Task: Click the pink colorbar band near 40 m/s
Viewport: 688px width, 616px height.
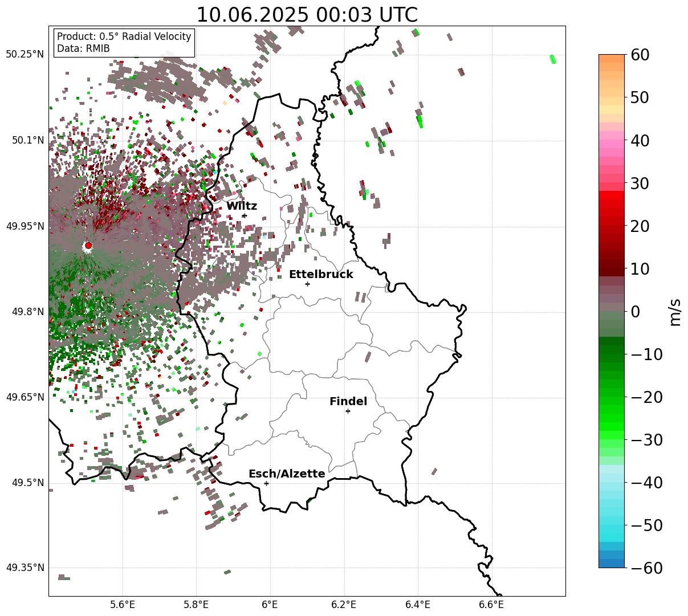Action: pos(612,140)
